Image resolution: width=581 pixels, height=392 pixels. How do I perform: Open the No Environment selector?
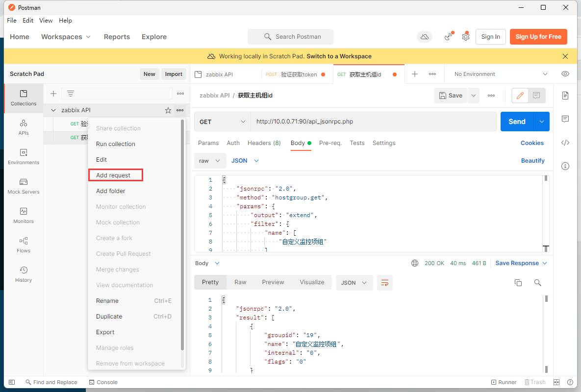[501, 74]
